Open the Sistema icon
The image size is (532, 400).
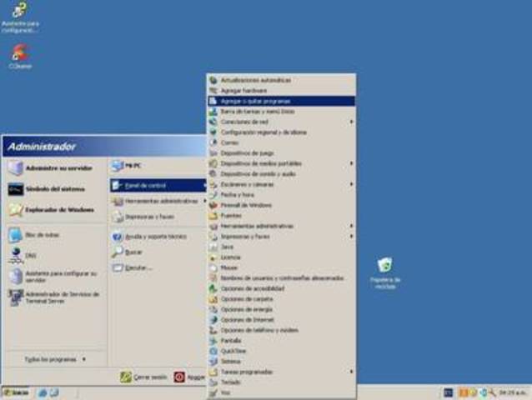[x=213, y=362]
